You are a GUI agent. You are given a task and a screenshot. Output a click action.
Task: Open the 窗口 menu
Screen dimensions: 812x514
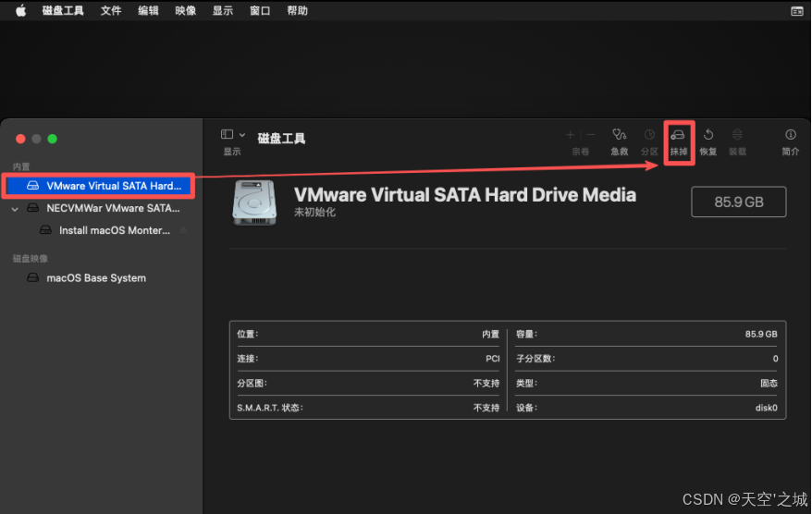coord(260,10)
